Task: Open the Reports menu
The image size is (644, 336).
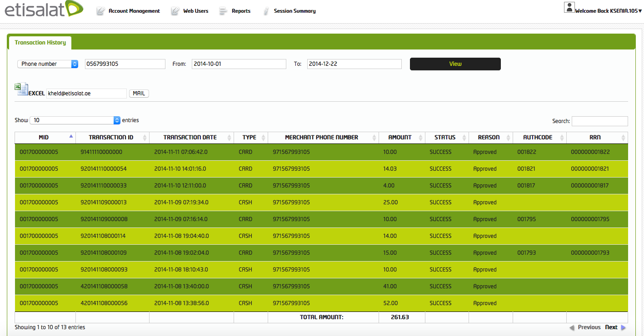Action: (241, 11)
